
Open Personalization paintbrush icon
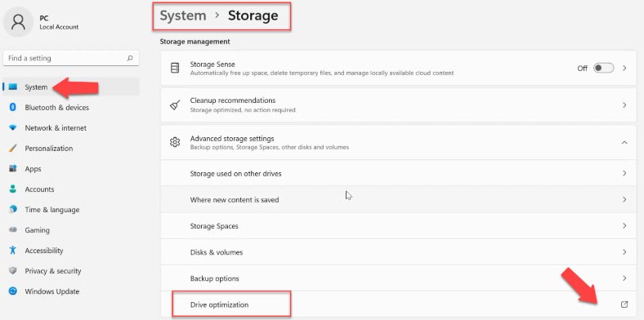pyautogui.click(x=13, y=149)
